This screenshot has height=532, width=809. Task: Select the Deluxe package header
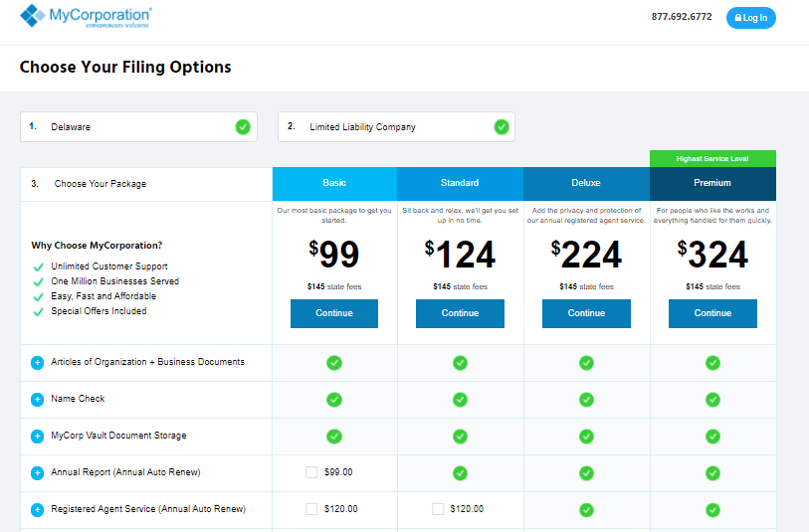(587, 184)
